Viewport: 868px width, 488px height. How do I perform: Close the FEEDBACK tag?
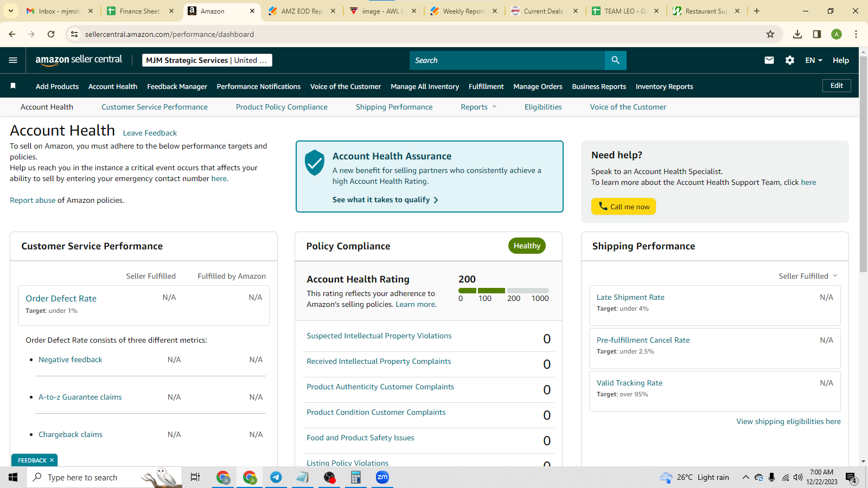[52, 460]
